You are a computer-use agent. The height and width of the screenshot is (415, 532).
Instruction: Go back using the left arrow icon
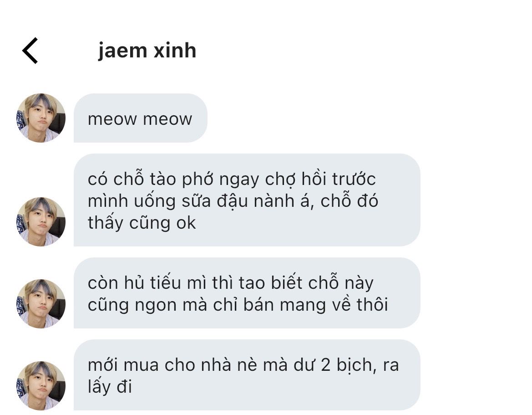30,51
